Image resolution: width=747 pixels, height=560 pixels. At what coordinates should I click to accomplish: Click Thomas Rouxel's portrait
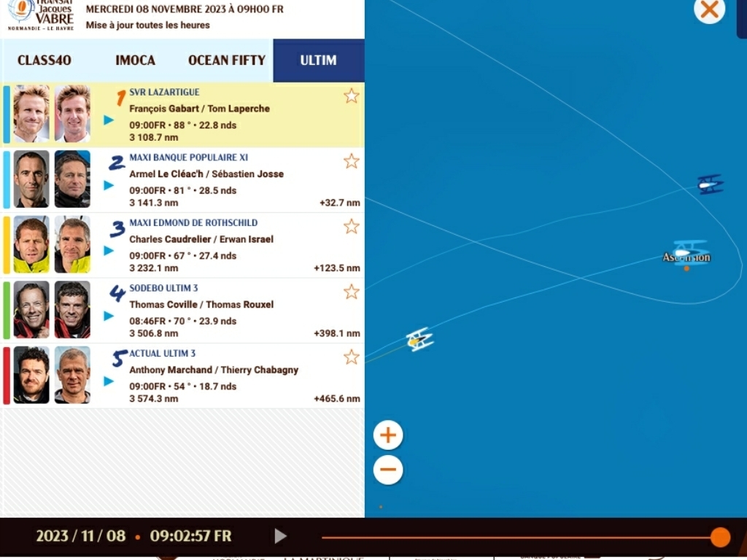point(72,309)
